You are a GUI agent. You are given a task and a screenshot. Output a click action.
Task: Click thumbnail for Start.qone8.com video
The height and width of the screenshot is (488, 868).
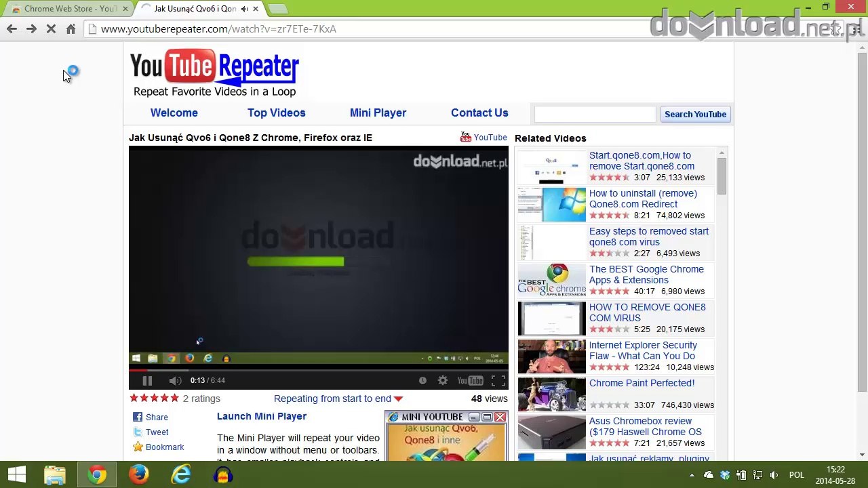(x=551, y=167)
